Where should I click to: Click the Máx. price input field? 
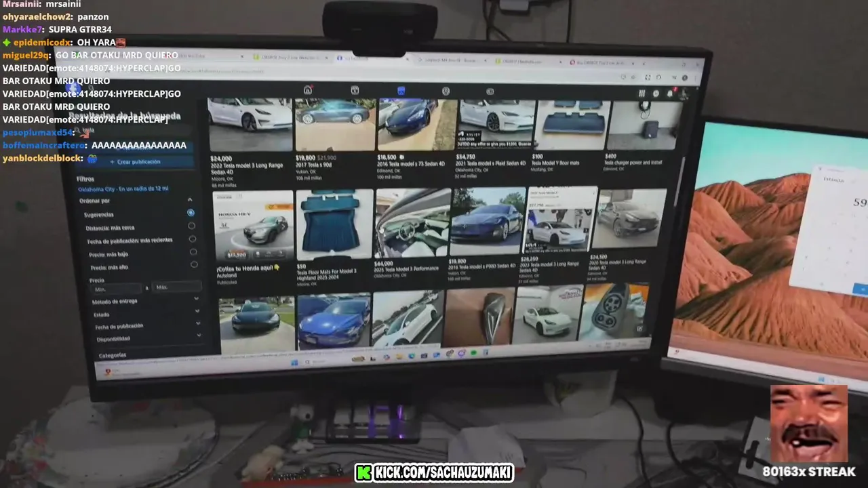[x=176, y=287]
